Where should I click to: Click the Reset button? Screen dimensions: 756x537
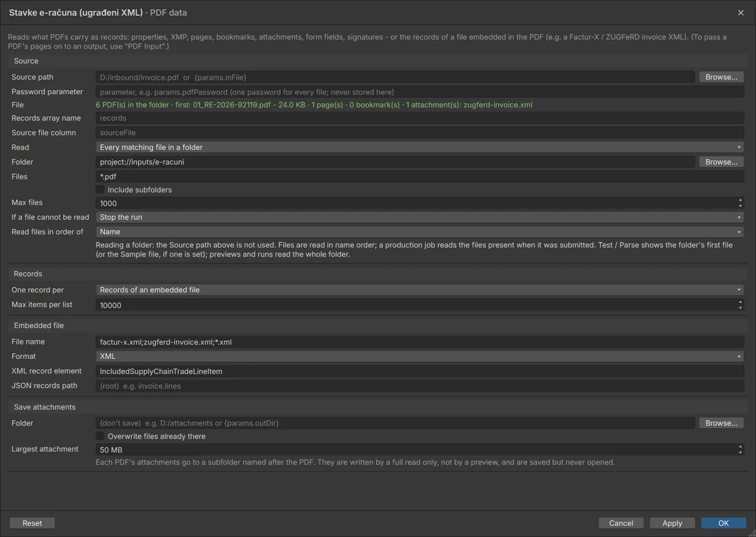[32, 523]
